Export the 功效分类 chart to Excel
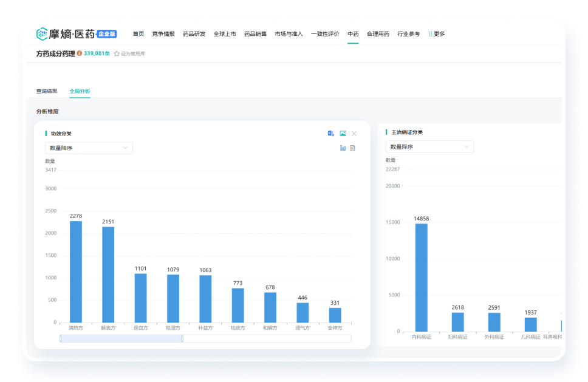Viewport: 588px width, 382px height. pos(330,134)
